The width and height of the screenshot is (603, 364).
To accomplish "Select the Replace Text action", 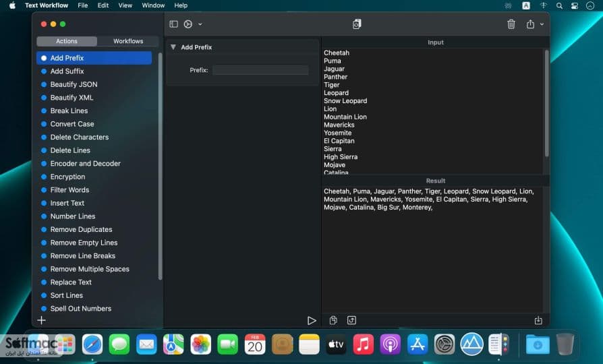I will pos(94,282).
